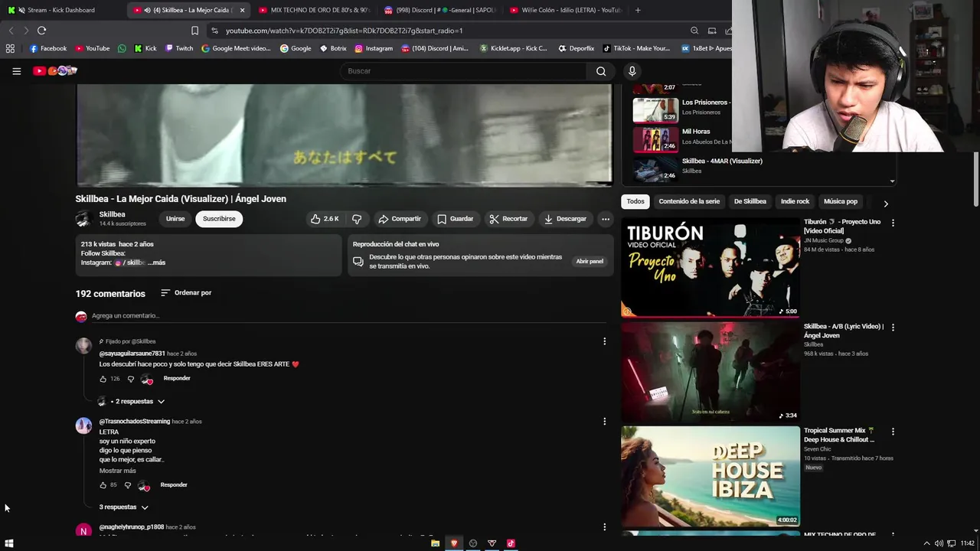Expand the 3 respuestas replies thread
The width and height of the screenshot is (980, 551).
click(x=123, y=507)
